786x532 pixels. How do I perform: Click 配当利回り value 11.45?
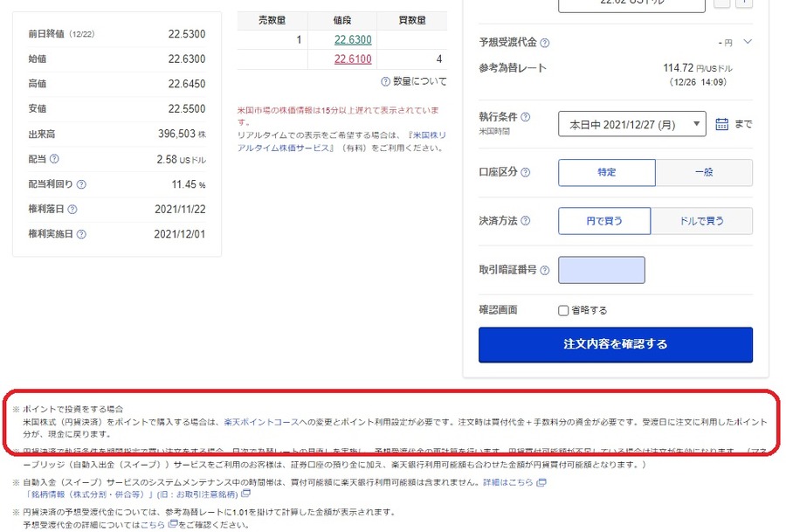click(x=184, y=184)
